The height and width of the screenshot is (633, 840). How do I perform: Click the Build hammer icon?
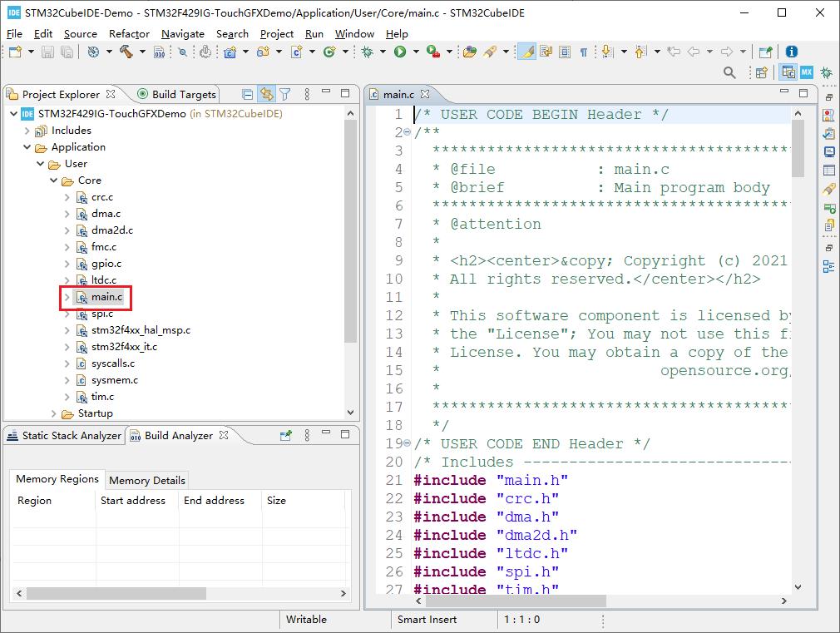[126, 52]
